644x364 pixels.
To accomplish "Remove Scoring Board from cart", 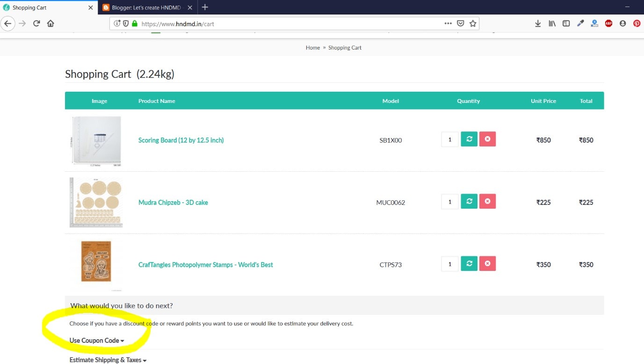I will coord(487,139).
